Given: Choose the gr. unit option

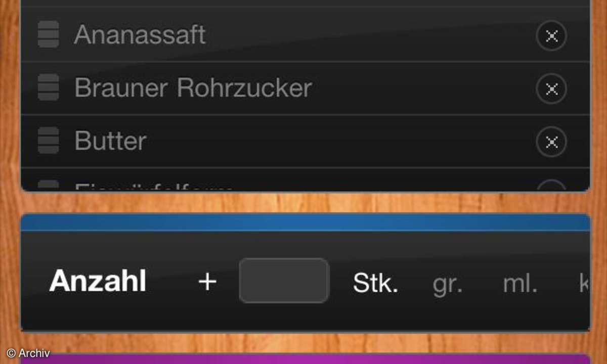Looking at the screenshot, I should tap(447, 284).
